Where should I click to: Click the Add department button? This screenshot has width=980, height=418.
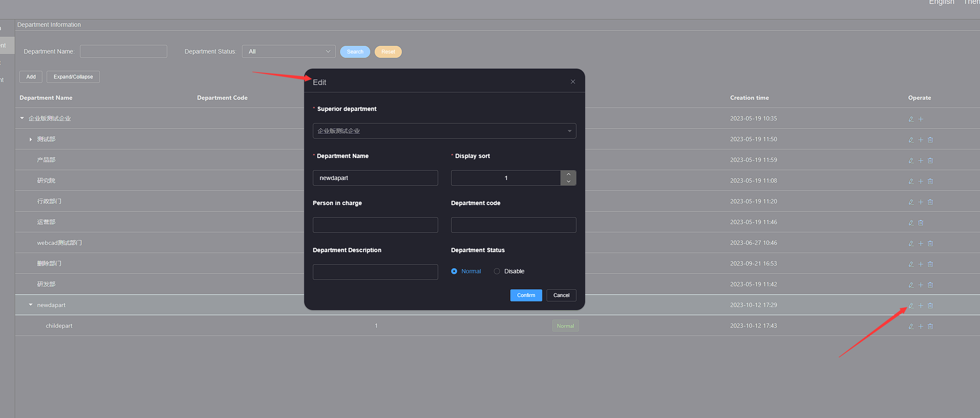point(31,77)
